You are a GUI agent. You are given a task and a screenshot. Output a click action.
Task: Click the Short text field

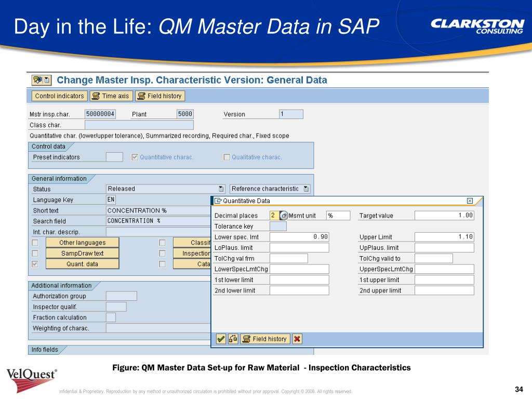(x=158, y=210)
